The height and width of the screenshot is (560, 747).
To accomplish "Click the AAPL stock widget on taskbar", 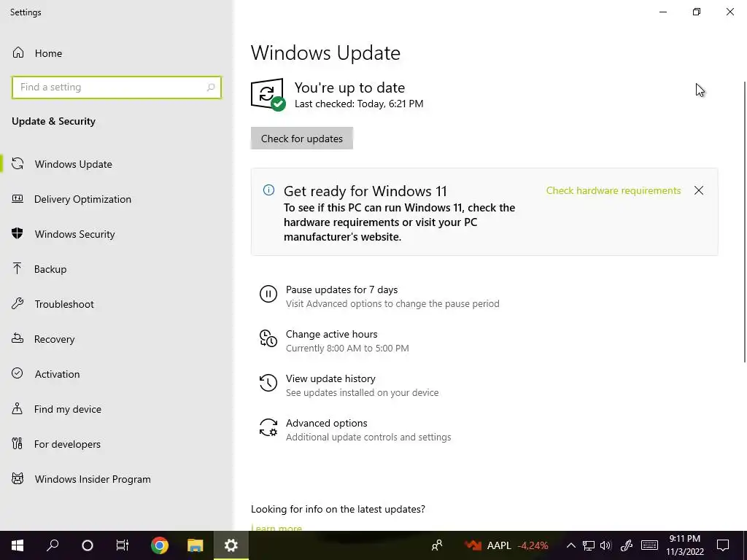I will (x=506, y=545).
